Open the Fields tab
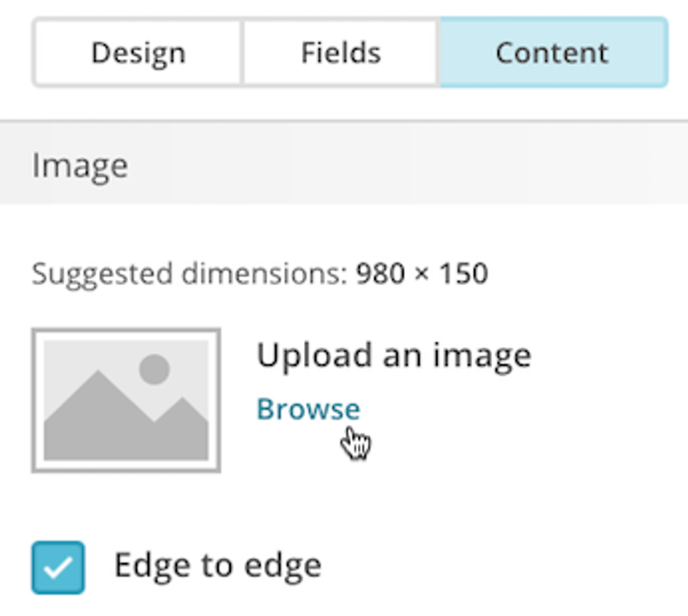This screenshot has height=616, width=688. coord(340,53)
